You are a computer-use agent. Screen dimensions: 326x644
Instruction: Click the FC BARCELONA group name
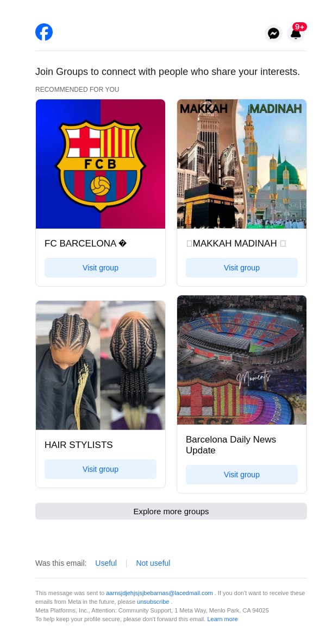tap(80, 244)
